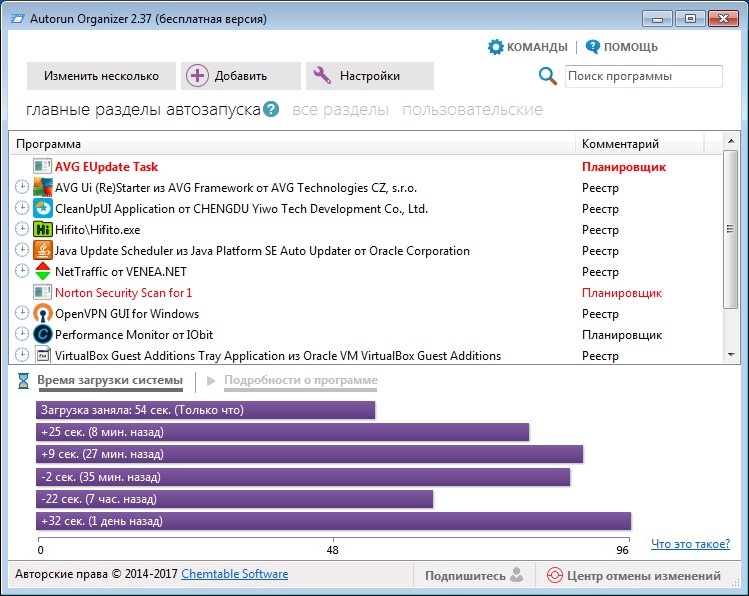Click the clock icon beside Performance Monitor
The height and width of the screenshot is (596, 749).
pyautogui.click(x=22, y=333)
